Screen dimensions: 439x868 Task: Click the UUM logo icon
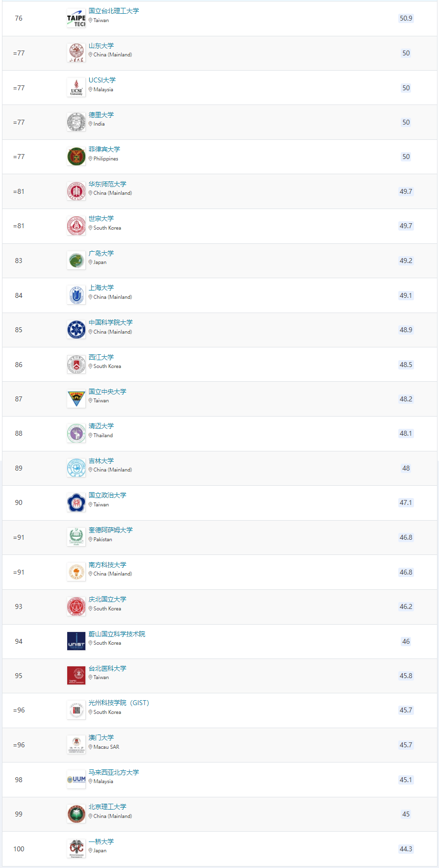76,780
